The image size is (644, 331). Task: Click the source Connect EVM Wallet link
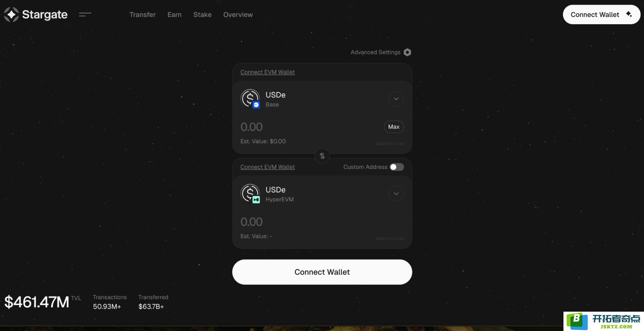pyautogui.click(x=267, y=72)
